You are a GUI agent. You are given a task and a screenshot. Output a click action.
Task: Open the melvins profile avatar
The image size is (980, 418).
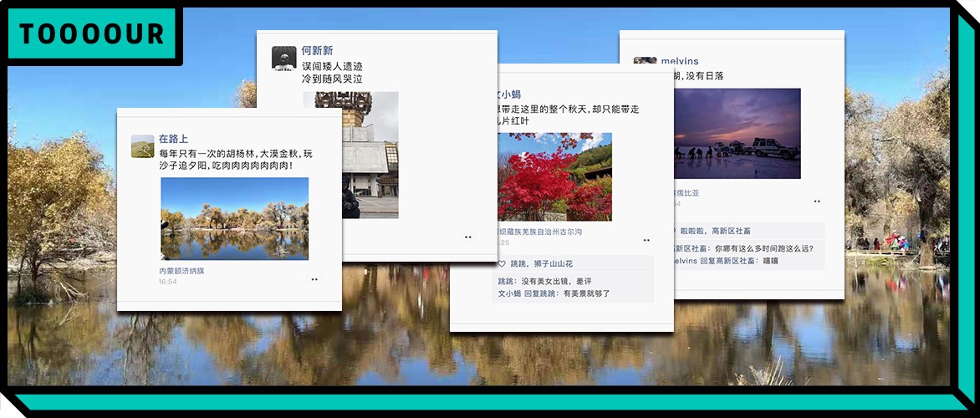645,60
